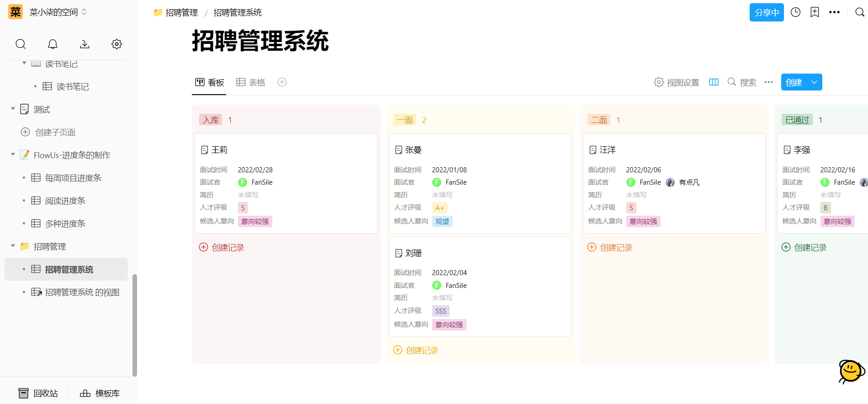The width and height of the screenshot is (868, 404).
Task: Switch to 看板 board view tab
Action: point(209,82)
